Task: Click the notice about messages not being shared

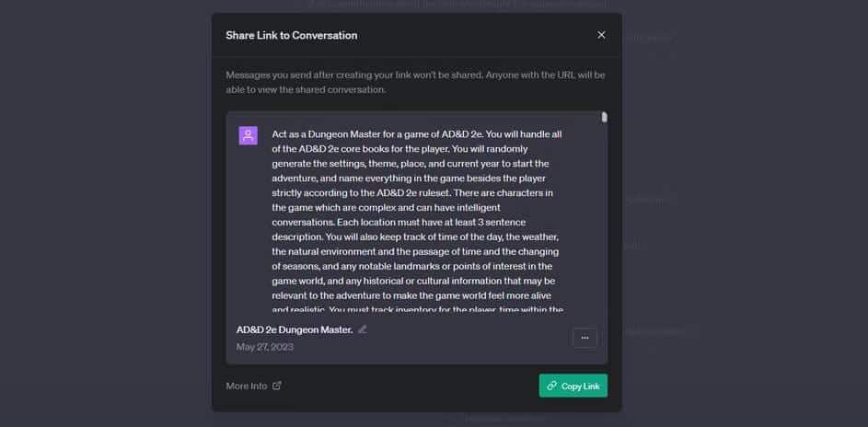Action: (x=415, y=82)
